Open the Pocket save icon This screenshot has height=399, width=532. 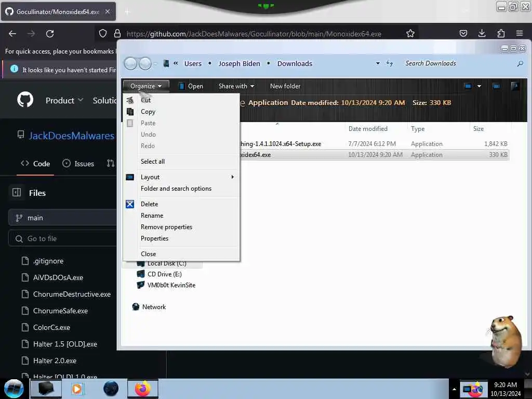coord(463,33)
